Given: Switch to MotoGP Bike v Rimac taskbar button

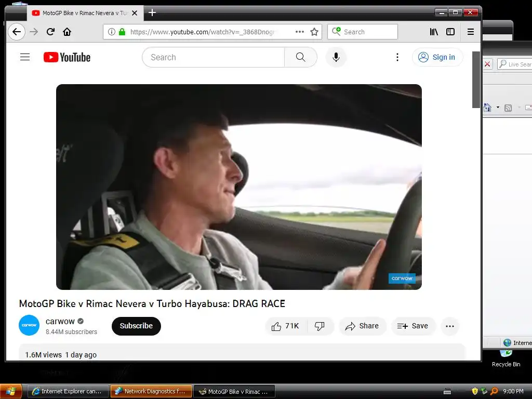Looking at the screenshot, I should coord(234,391).
